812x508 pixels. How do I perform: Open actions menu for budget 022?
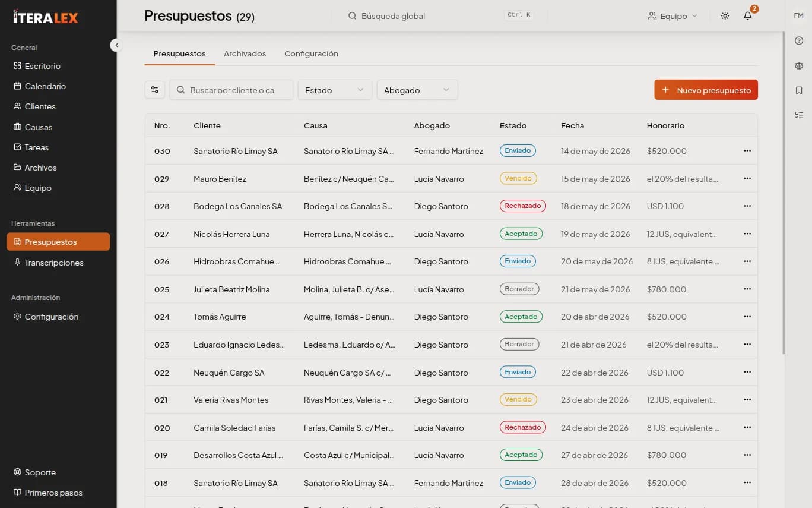coord(747,372)
